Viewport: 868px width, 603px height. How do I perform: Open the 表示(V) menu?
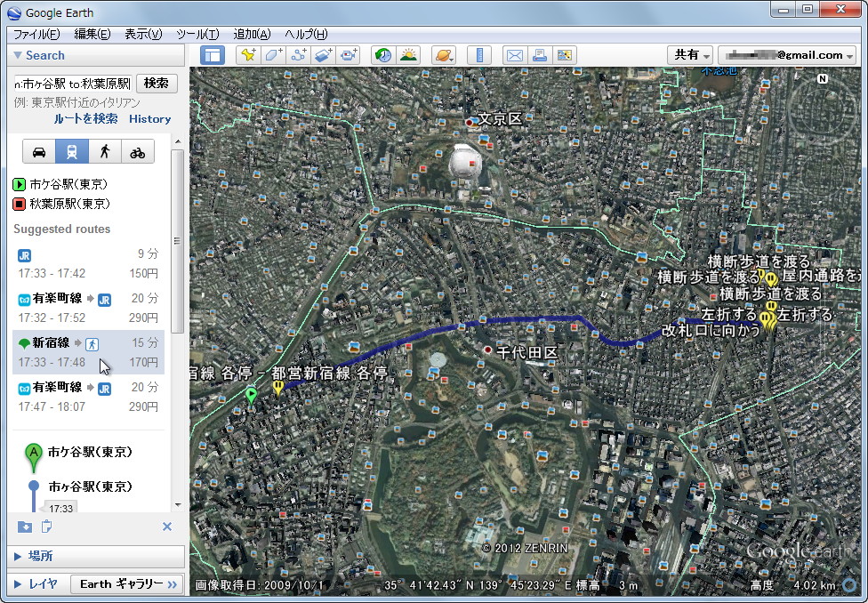click(x=143, y=35)
